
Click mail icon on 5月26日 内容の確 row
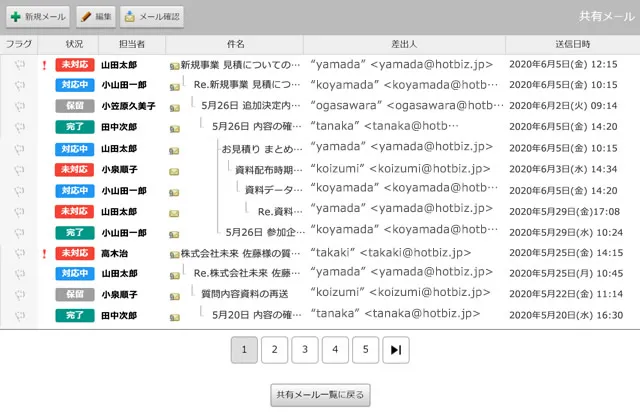click(174, 129)
